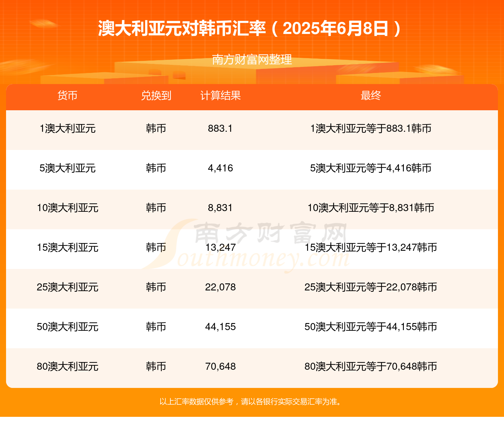Select the 1澳大利亚元 currency cell

(68, 128)
